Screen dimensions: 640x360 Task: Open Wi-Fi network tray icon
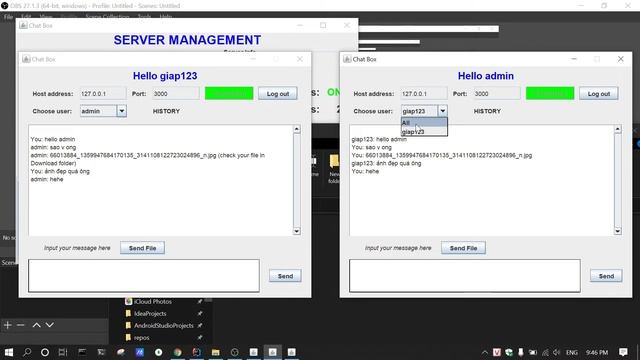[545, 352]
